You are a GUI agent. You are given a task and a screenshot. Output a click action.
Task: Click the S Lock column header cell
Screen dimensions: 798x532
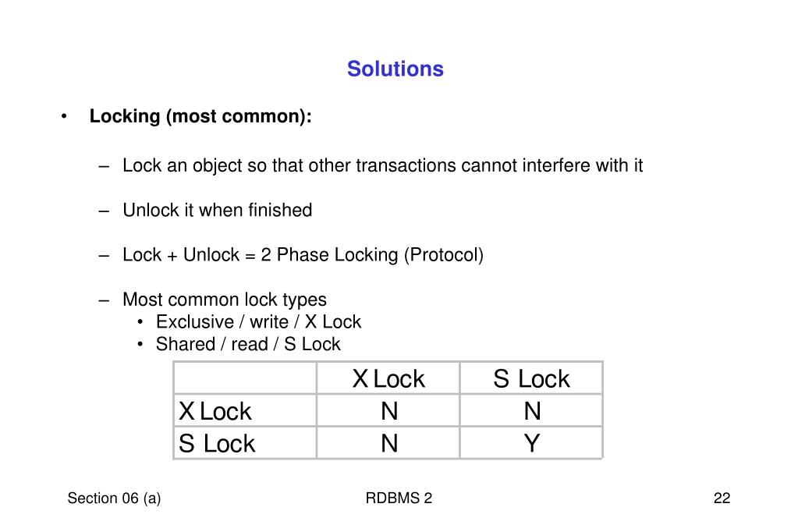click(x=531, y=378)
